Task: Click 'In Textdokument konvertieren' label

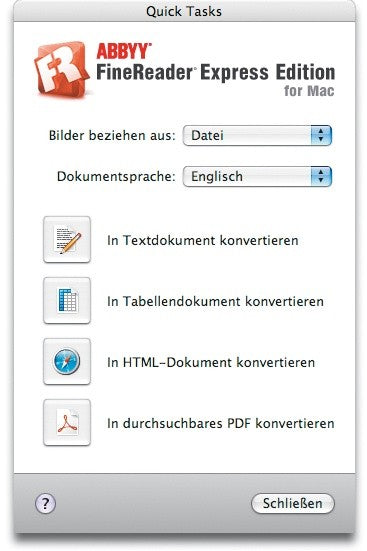Action: pos(203,240)
